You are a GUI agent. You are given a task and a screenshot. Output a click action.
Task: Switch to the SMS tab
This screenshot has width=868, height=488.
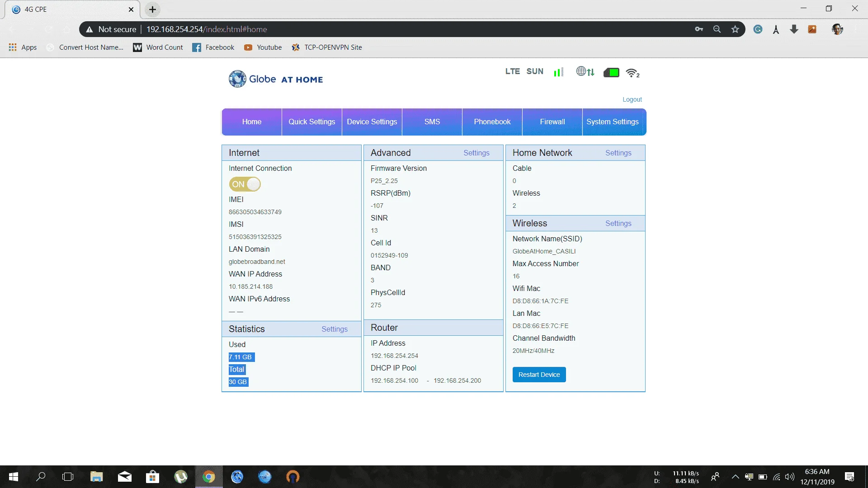pyautogui.click(x=432, y=122)
